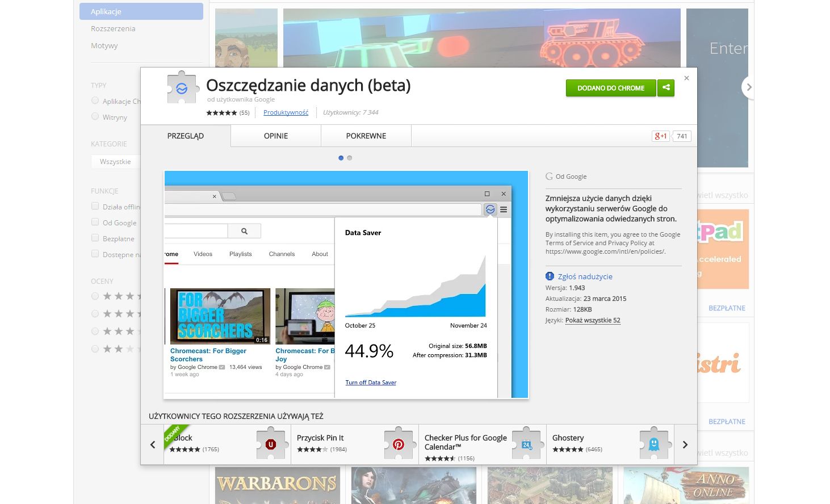The image size is (830, 504).
Task: Select the five-star rating radio button
Action: 95,296
